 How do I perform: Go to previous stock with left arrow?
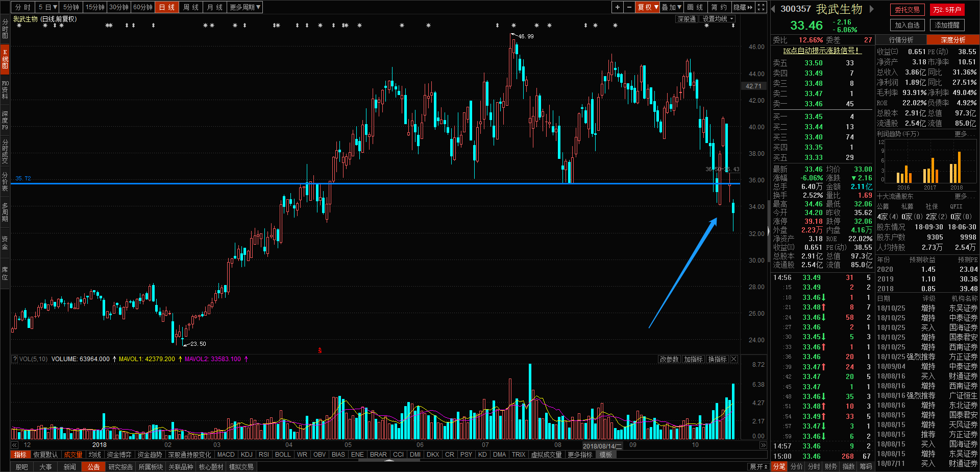[773, 9]
